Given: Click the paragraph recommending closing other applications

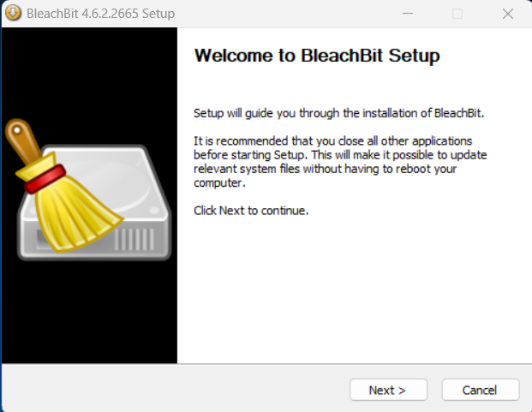Looking at the screenshot, I should pos(340,162).
